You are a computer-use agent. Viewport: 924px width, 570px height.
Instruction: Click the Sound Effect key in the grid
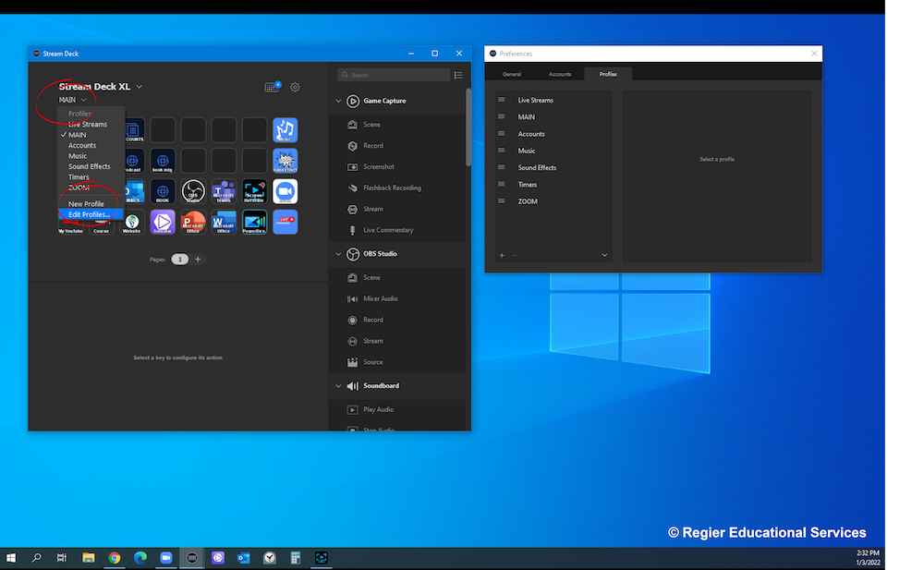(286, 161)
